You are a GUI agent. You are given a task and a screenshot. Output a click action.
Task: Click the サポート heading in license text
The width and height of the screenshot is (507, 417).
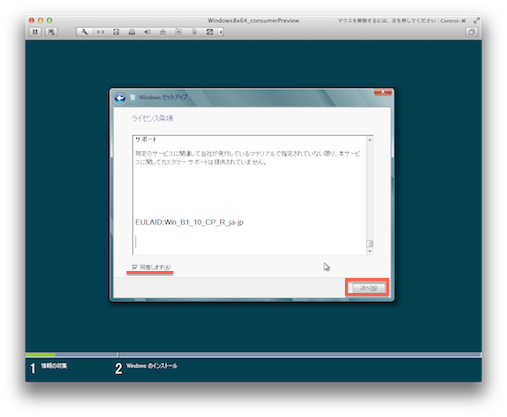click(x=146, y=140)
